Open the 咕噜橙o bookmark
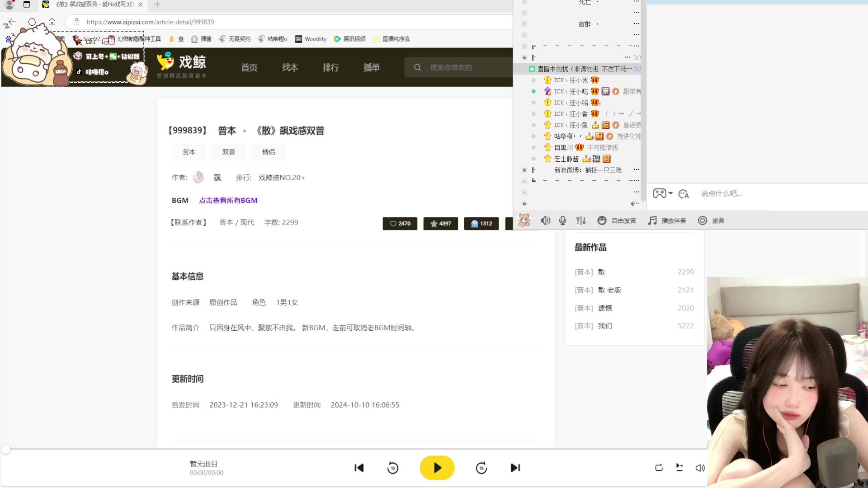Screen dimensions: 868x488 click(273, 39)
